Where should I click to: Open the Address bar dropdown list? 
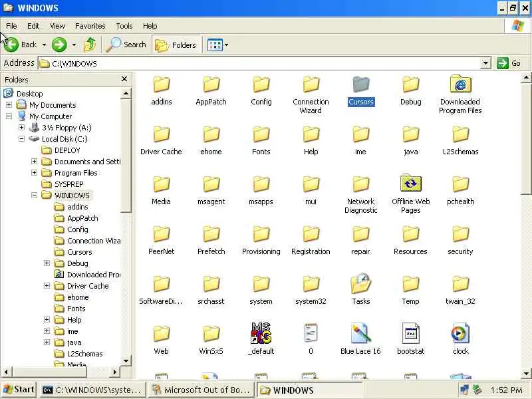pyautogui.click(x=486, y=63)
